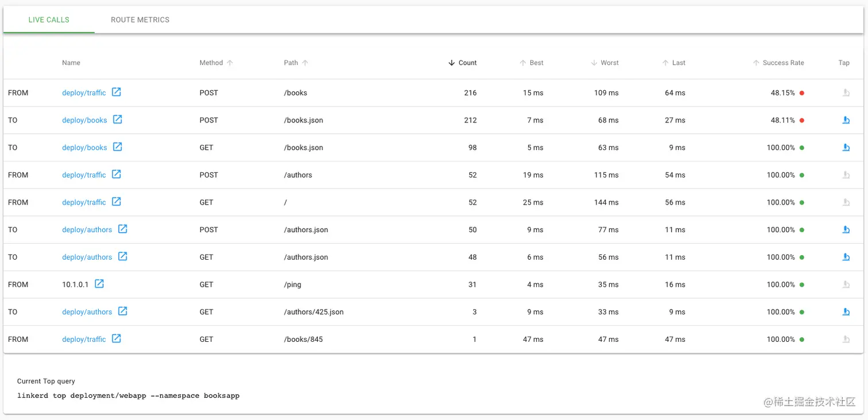Screen dimensions: 868x420
Task: Open deploy/books link in POST /books.json row
Action: tap(84, 121)
